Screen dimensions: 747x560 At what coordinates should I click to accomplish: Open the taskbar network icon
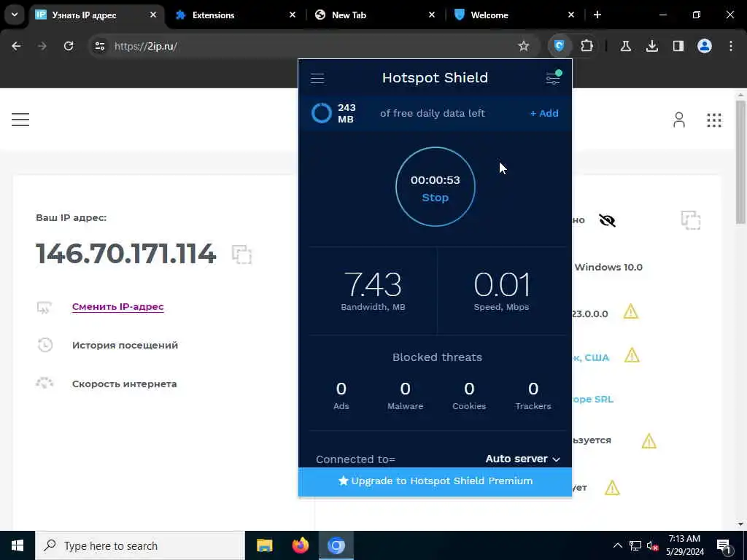coord(635,545)
